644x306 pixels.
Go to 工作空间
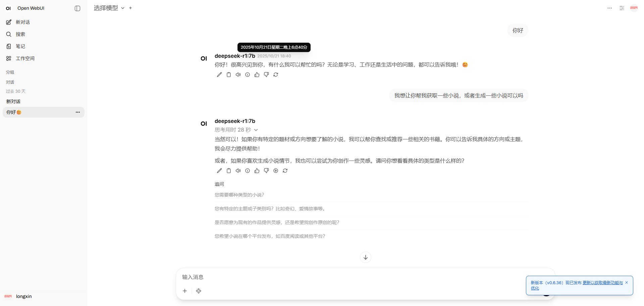(25, 58)
